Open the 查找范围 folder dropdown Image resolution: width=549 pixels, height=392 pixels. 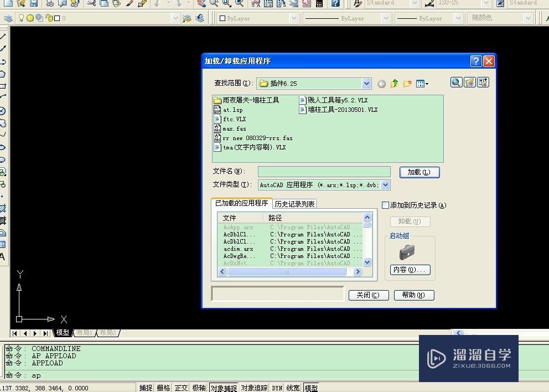[366, 83]
